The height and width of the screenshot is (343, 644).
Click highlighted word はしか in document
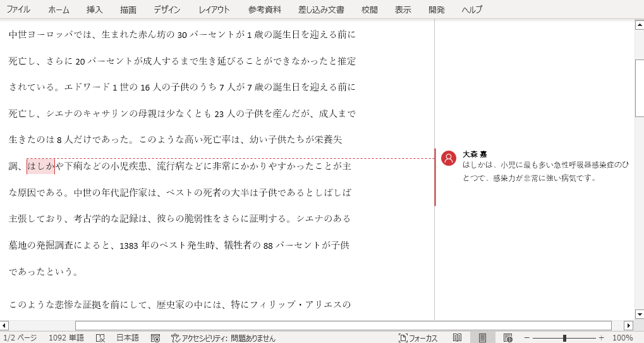pyautogui.click(x=40, y=166)
